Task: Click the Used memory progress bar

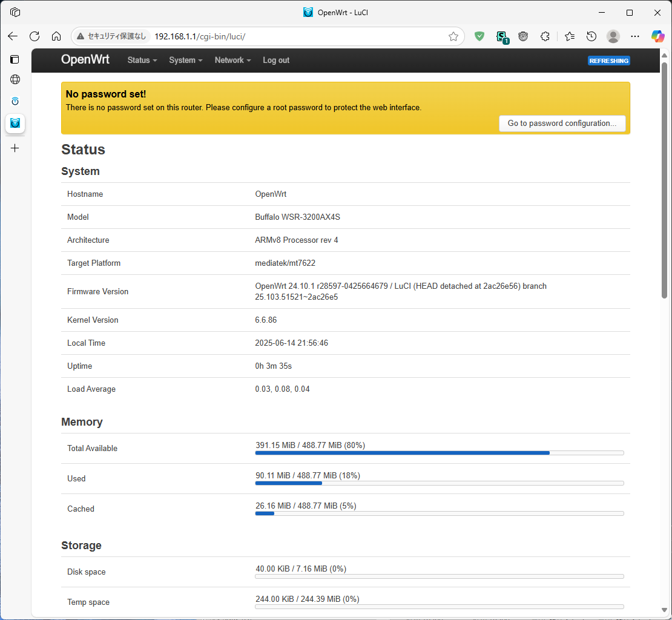Action: (440, 483)
